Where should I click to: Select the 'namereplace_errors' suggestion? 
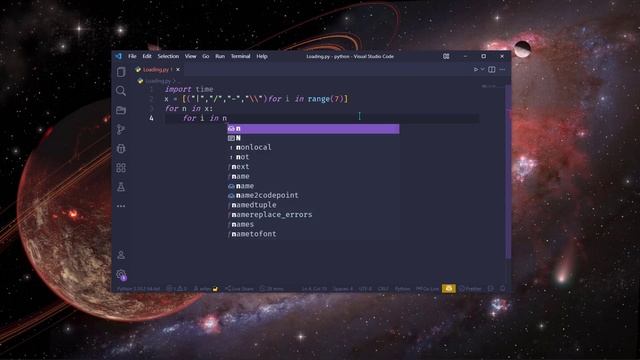[313, 215]
